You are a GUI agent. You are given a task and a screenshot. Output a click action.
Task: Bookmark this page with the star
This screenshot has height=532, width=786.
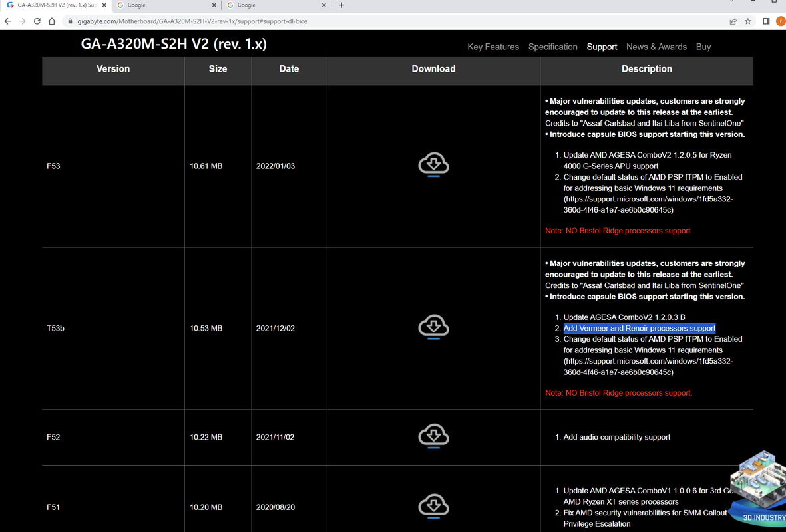point(748,21)
